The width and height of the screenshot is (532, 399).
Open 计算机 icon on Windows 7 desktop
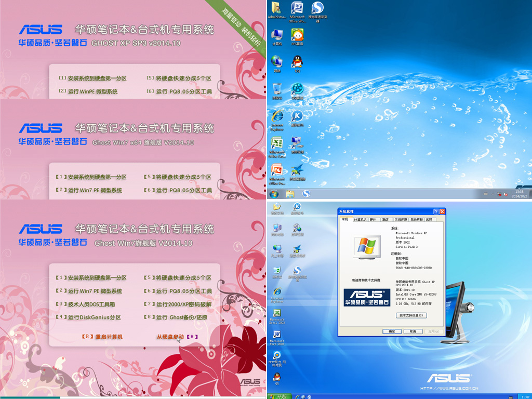pyautogui.click(x=277, y=37)
